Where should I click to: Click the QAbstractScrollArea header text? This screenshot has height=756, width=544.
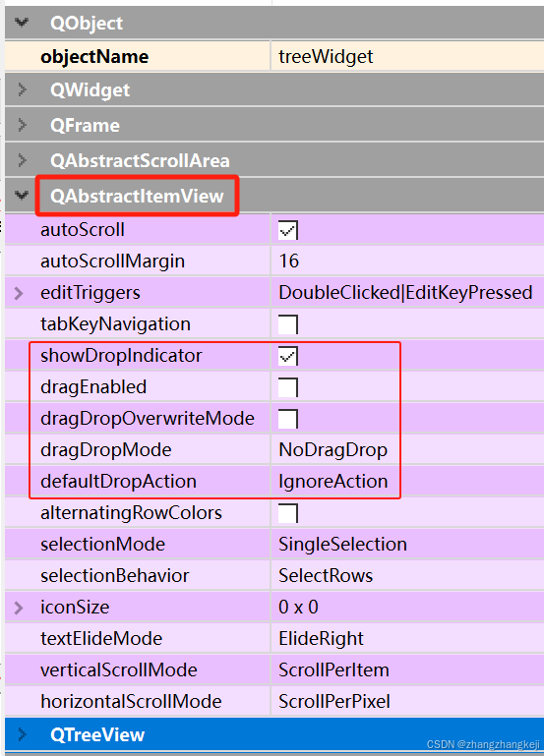click(140, 160)
